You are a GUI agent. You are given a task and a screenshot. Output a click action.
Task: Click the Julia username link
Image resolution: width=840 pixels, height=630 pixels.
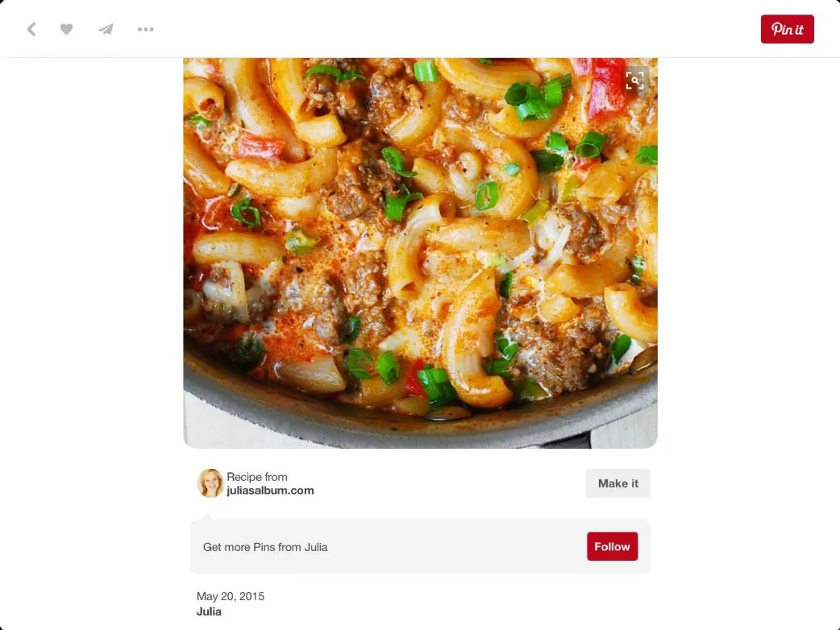point(209,611)
